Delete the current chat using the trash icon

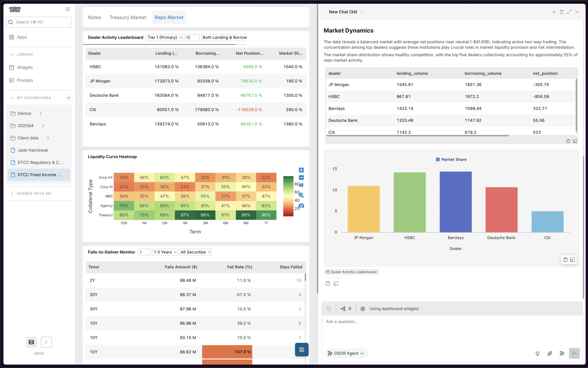click(562, 12)
